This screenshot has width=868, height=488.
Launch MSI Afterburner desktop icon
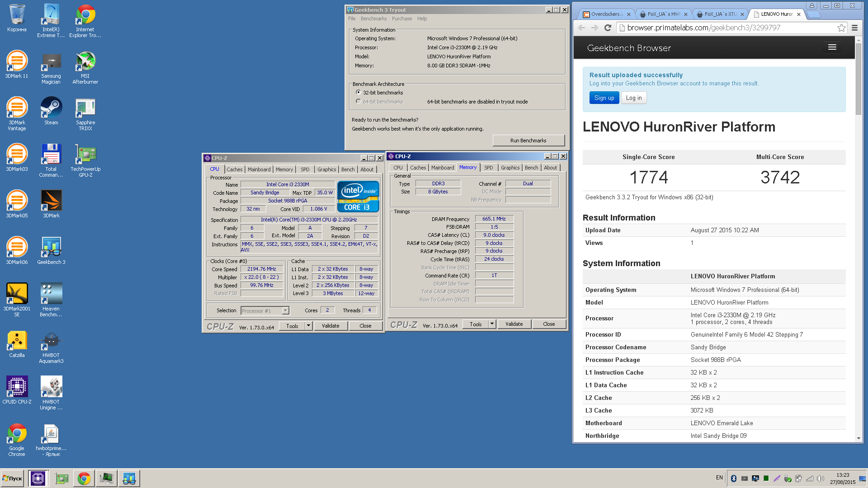click(85, 68)
